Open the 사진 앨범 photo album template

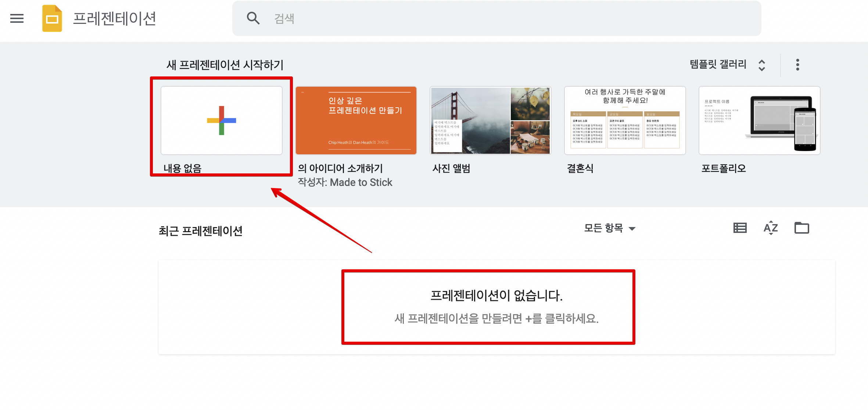490,121
